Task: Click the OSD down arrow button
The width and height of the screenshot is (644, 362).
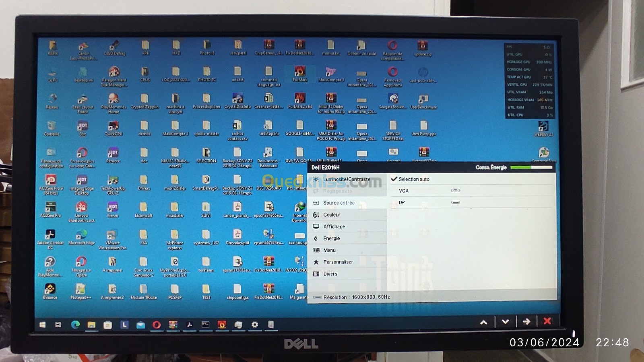Action: coord(505,321)
